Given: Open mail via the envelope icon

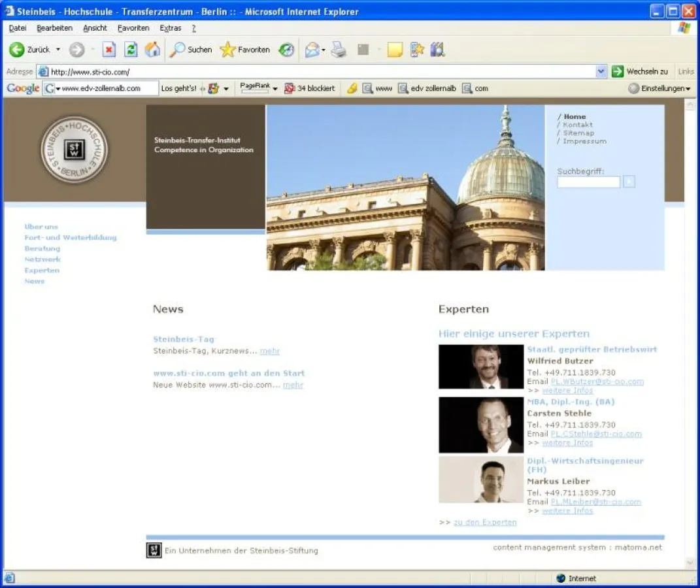Looking at the screenshot, I should 312,49.
